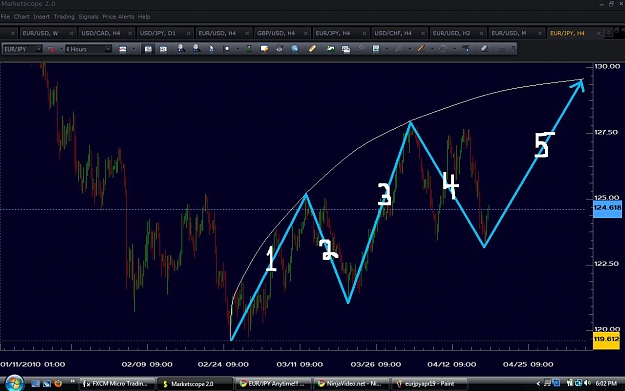Open the EUR/JPY symbol dropdown
625x391 pixels.
(x=38, y=49)
